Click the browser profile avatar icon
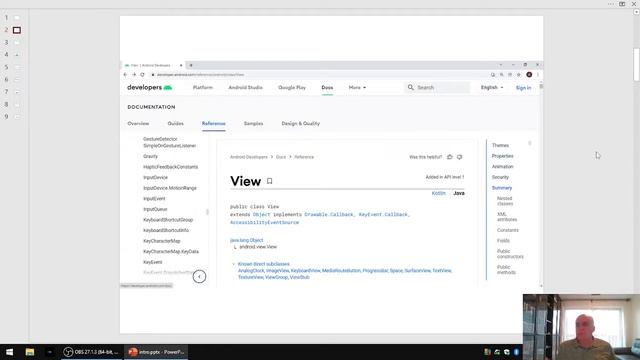 coord(529,75)
